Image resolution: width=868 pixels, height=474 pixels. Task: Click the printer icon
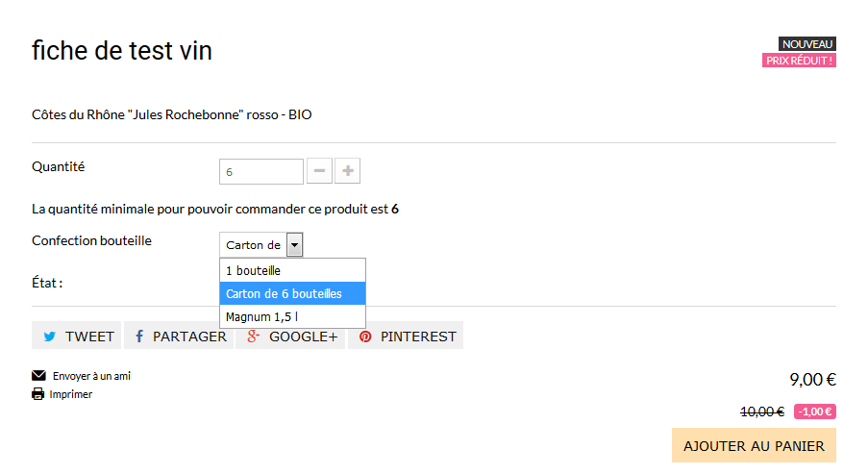pyautogui.click(x=37, y=394)
